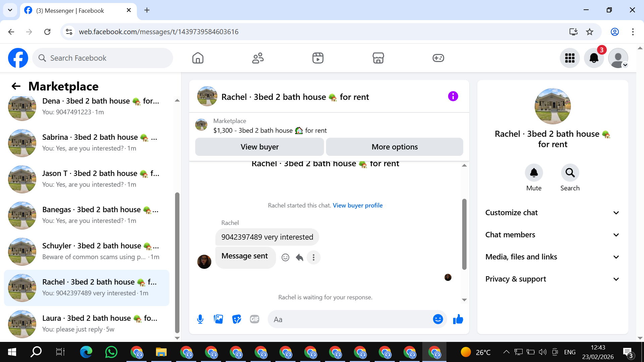The image size is (644, 362).
Task: Open the Facebook menu grid icon
Action: coord(570,58)
